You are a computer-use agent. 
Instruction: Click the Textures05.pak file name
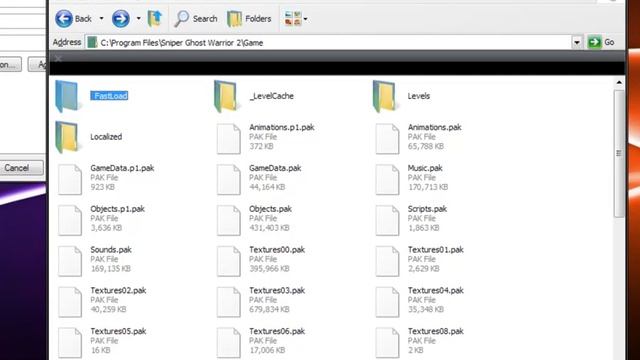coord(118,331)
